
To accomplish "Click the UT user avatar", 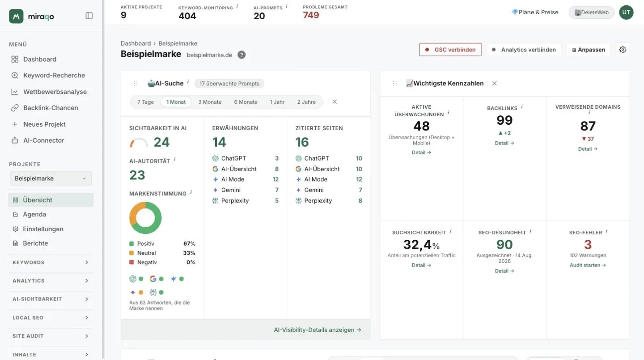I will pyautogui.click(x=626, y=13).
